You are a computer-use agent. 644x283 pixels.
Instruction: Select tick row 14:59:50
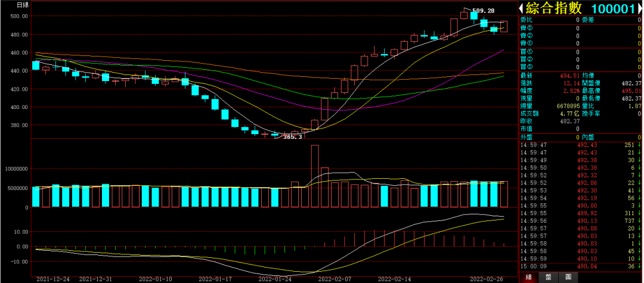581,168
